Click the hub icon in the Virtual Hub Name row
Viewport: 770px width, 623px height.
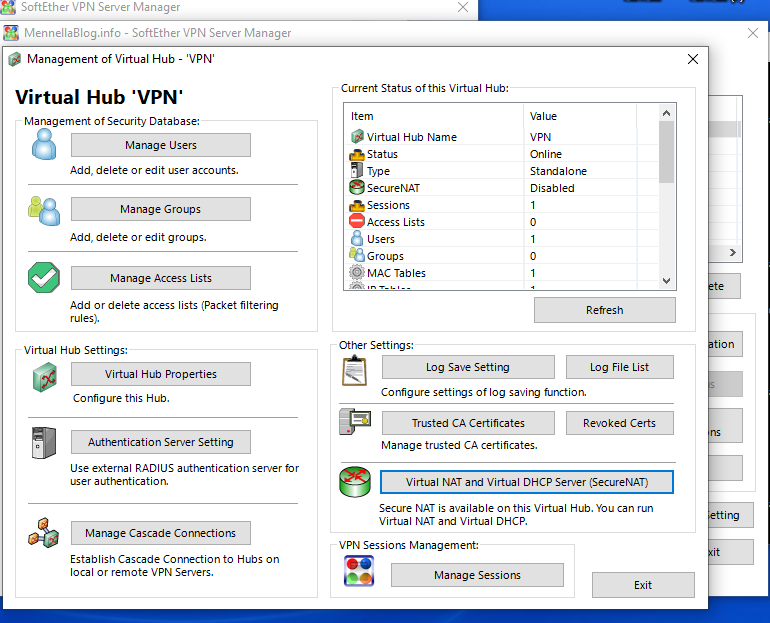tap(358, 136)
